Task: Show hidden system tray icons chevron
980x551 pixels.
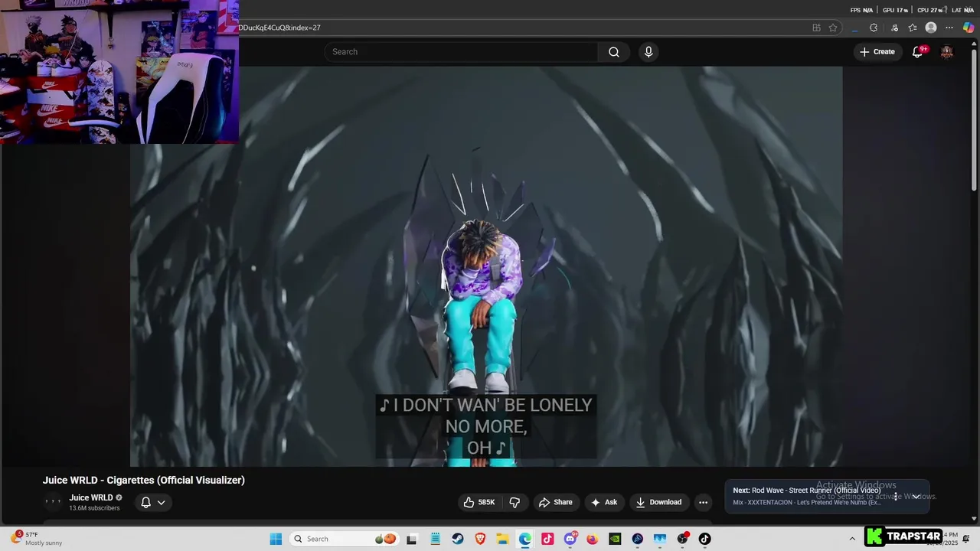Action: (x=852, y=539)
